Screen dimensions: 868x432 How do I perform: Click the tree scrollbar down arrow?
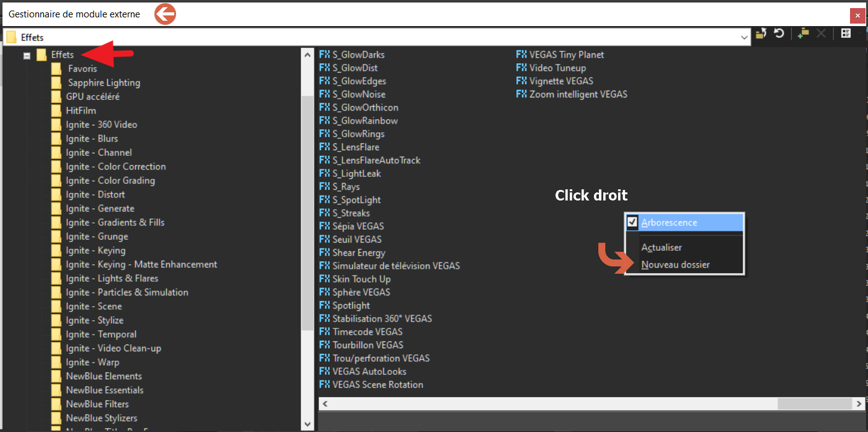click(x=308, y=425)
